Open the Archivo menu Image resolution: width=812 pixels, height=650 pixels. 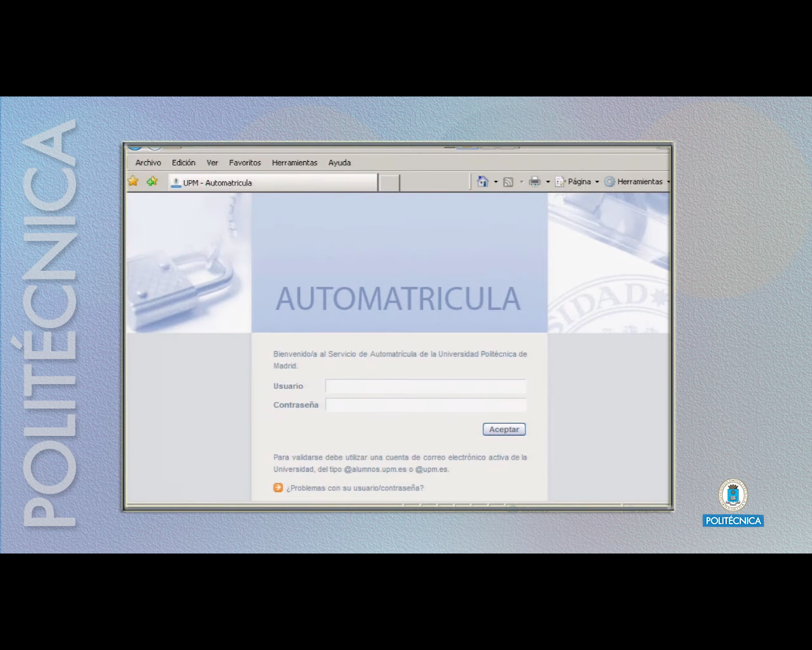click(x=148, y=162)
